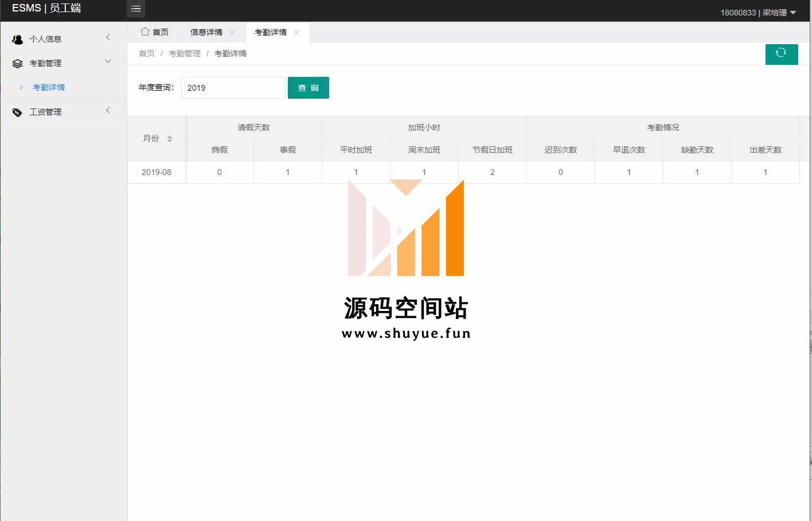This screenshot has width=812, height=521.
Task: Click the 个人信息 user icon
Action: 18,40
